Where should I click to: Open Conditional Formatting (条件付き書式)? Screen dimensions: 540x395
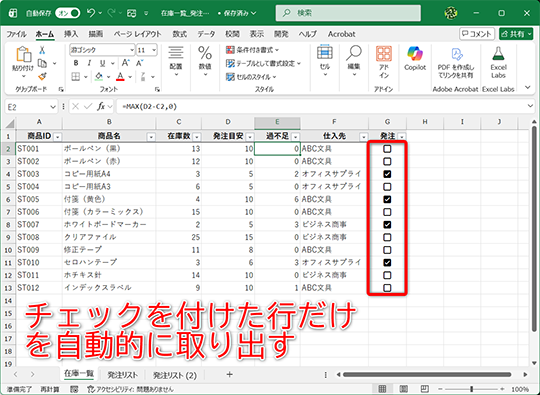pos(252,50)
